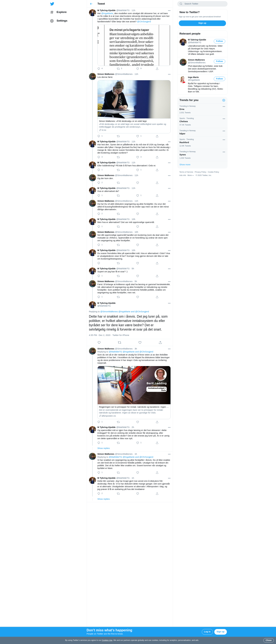This screenshot has height=644, width=276.
Task: Share the main 4:35 PM tweet
Action: (160, 342)
